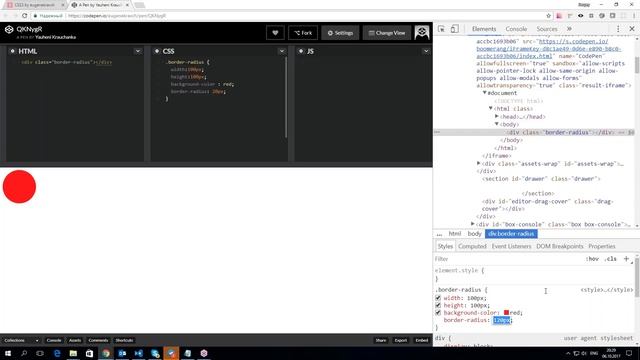Open JS editor settings gear icon

[x=301, y=51]
